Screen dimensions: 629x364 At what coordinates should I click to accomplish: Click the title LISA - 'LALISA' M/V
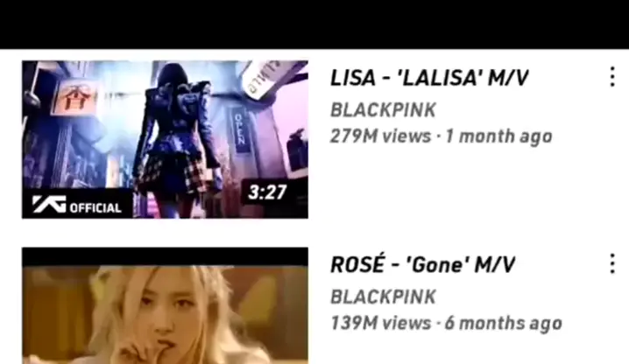point(429,78)
